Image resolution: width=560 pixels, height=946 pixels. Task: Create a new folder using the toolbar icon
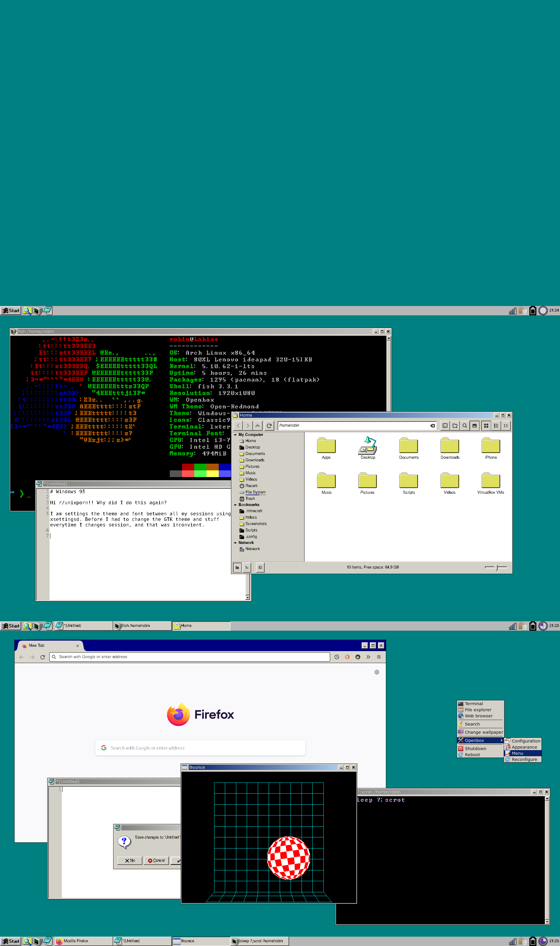(x=455, y=426)
